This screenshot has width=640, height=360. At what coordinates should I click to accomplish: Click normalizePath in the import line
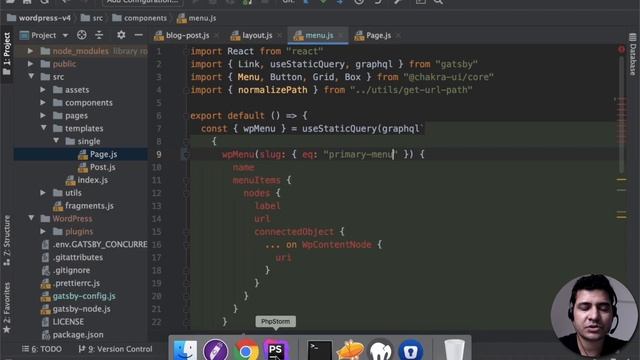click(x=273, y=90)
